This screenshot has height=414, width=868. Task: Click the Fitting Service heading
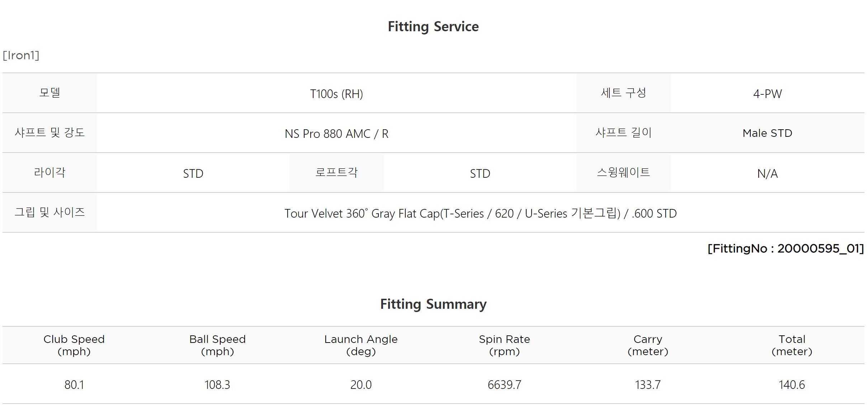click(x=433, y=27)
